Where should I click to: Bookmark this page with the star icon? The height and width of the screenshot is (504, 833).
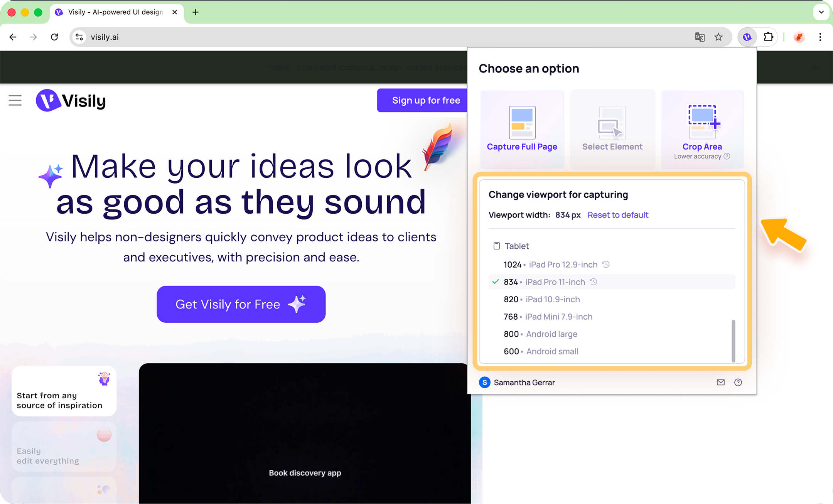pos(718,37)
